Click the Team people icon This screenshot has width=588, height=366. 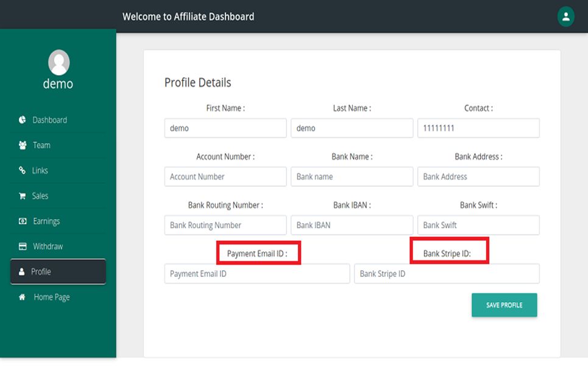23,145
